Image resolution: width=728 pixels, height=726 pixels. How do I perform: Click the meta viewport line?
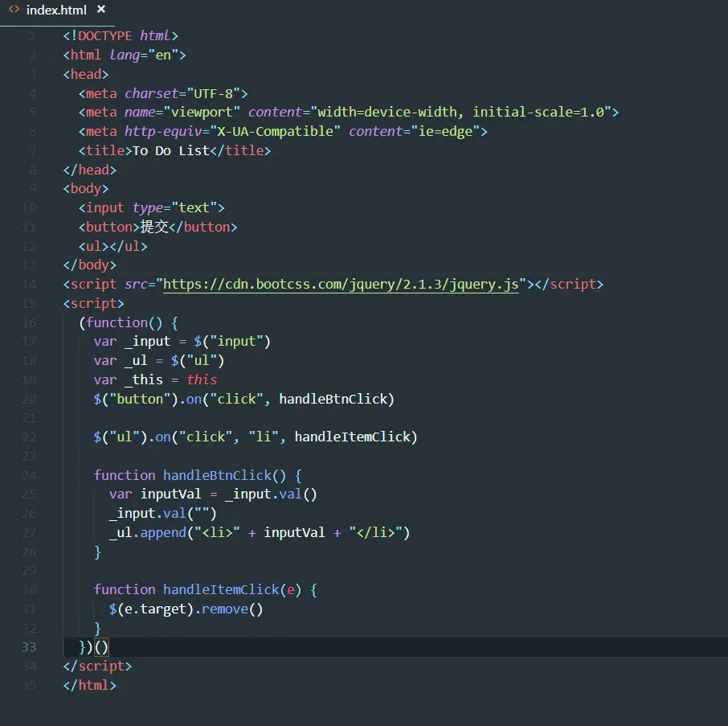pos(349,112)
